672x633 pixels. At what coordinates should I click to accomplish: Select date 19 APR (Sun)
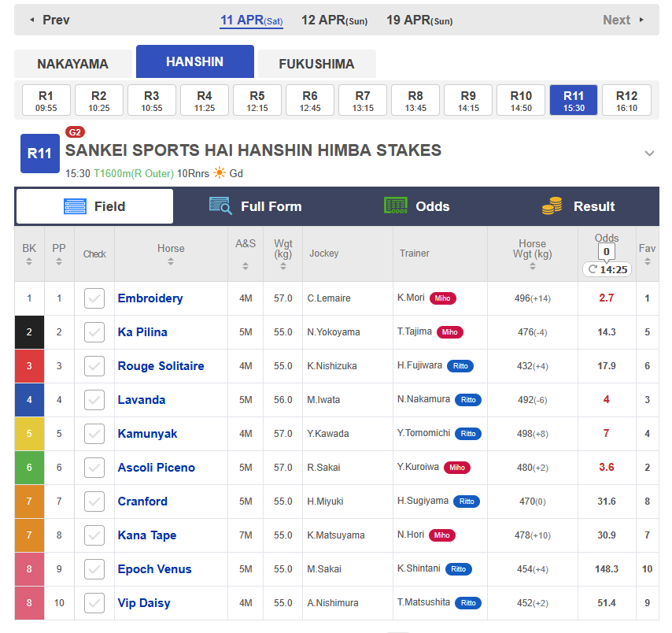click(419, 20)
